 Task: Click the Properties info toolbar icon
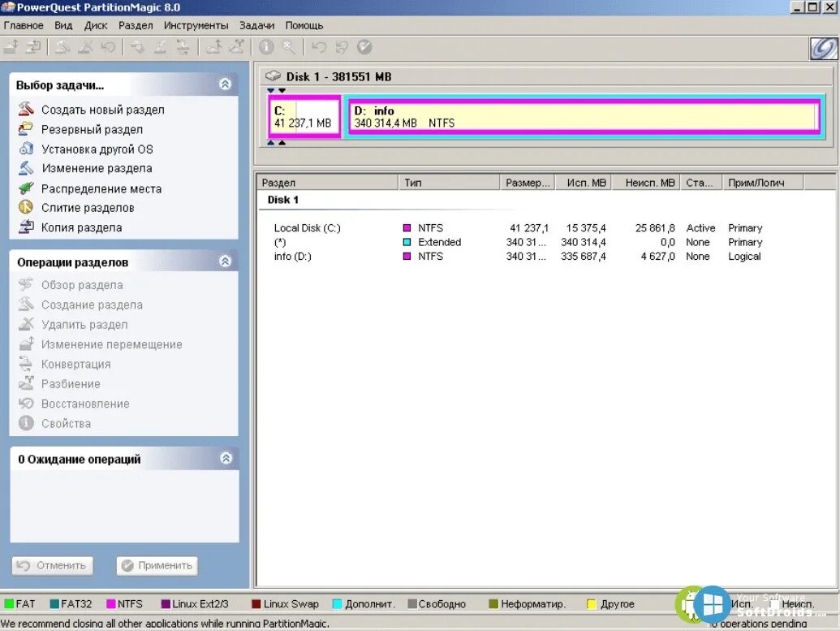(x=266, y=47)
